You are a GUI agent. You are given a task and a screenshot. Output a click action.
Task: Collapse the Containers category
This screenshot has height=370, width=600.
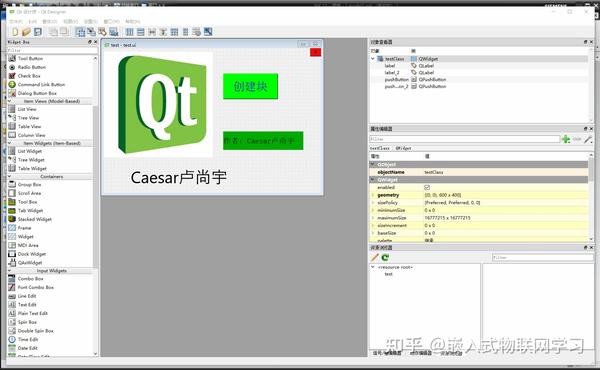pyautogui.click(x=10, y=176)
